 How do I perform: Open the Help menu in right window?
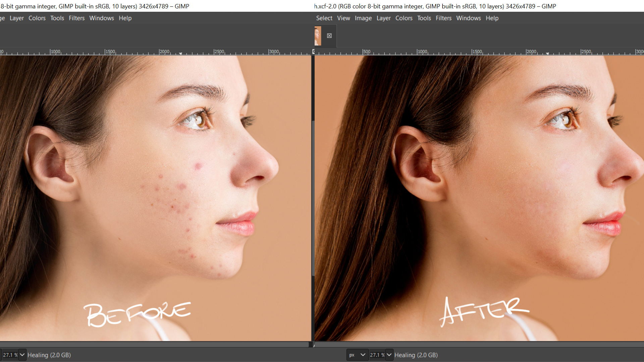click(492, 18)
